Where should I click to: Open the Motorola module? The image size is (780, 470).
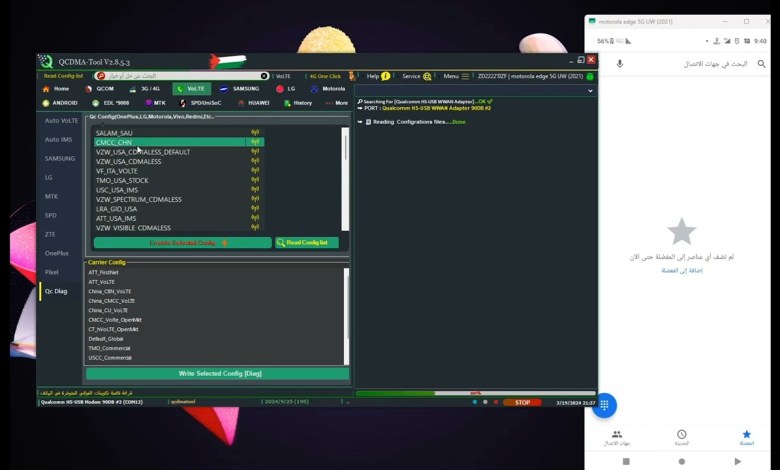(x=328, y=89)
